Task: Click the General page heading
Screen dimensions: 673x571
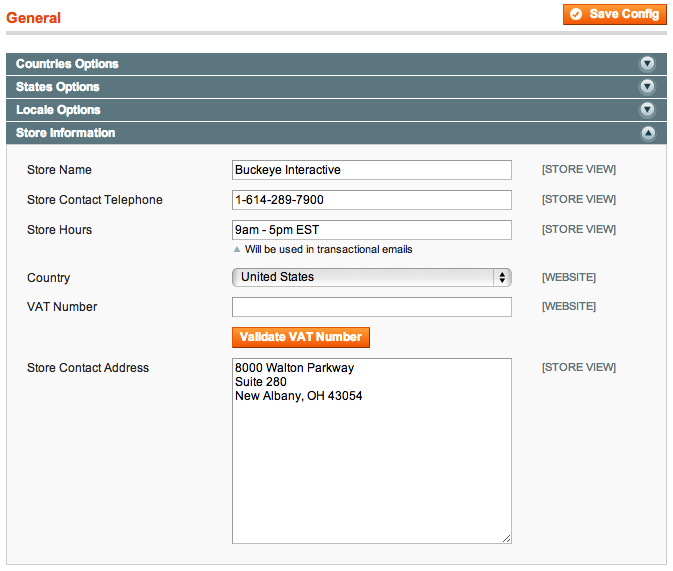Action: pos(33,18)
